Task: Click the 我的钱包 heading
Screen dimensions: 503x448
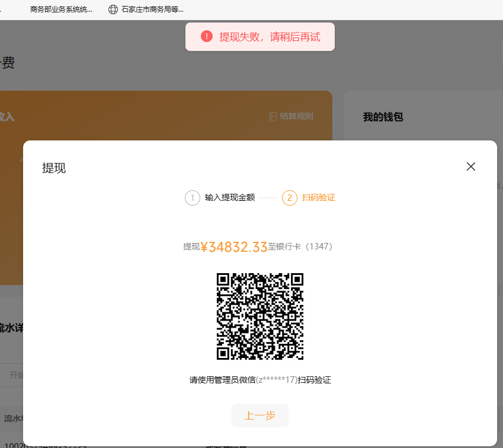Action: [x=383, y=117]
